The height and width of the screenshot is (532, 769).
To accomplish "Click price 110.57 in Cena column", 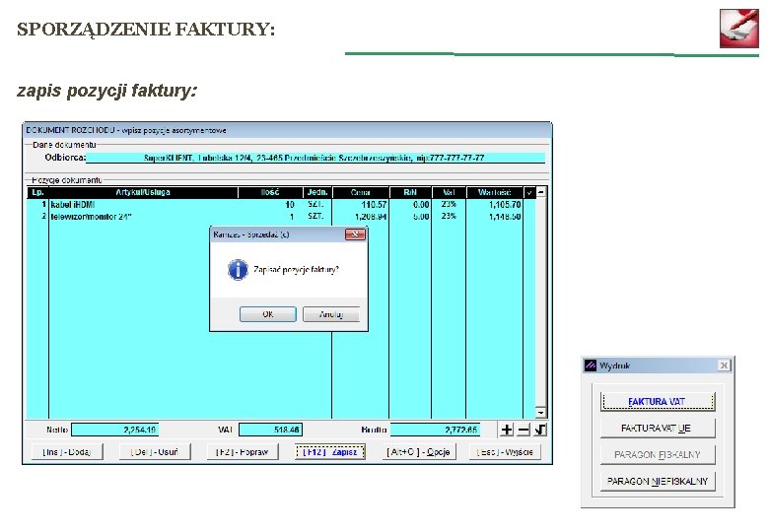I will pyautogui.click(x=375, y=205).
